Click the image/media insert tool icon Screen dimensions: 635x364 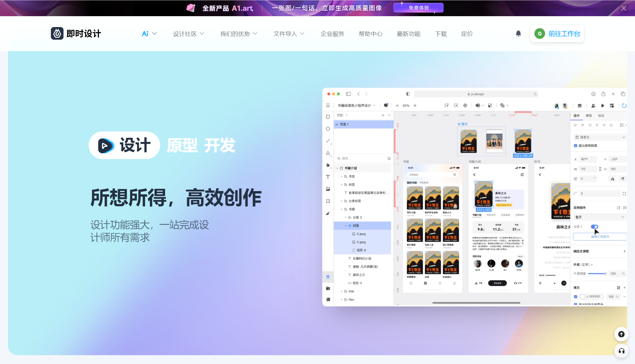point(328,189)
